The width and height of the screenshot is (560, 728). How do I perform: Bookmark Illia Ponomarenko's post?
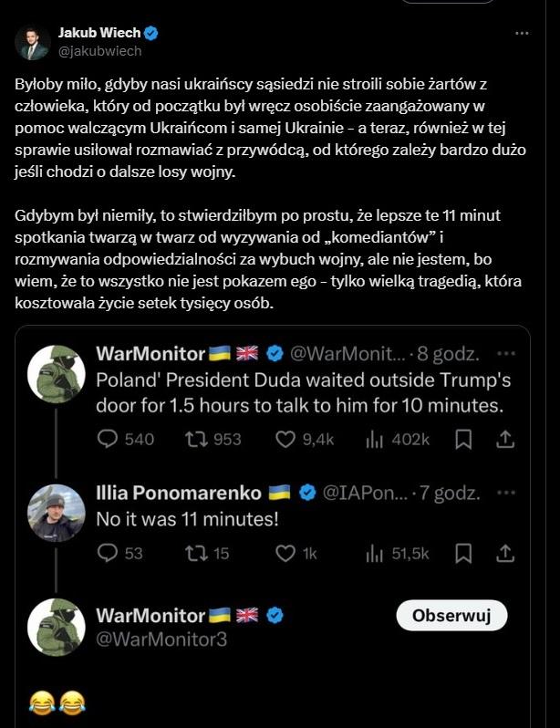(x=463, y=553)
